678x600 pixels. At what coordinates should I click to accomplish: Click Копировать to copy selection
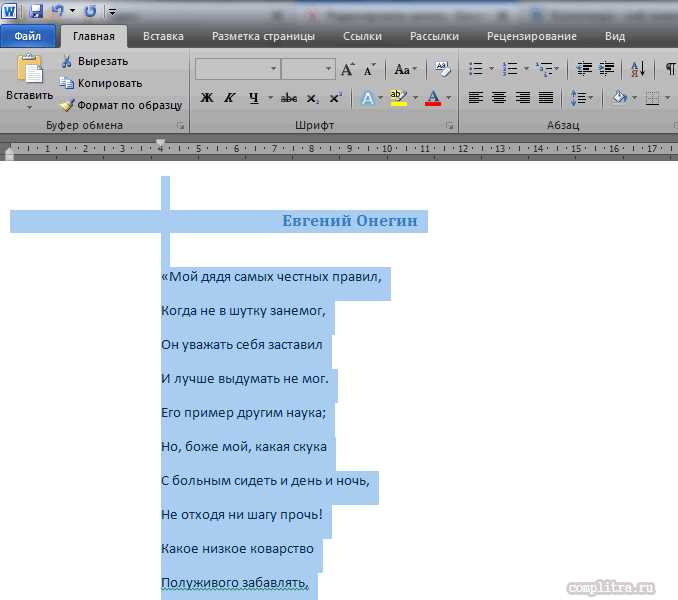(x=101, y=83)
